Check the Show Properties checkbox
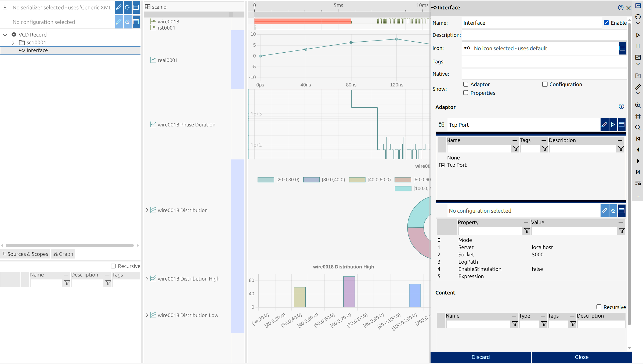 pos(466,93)
